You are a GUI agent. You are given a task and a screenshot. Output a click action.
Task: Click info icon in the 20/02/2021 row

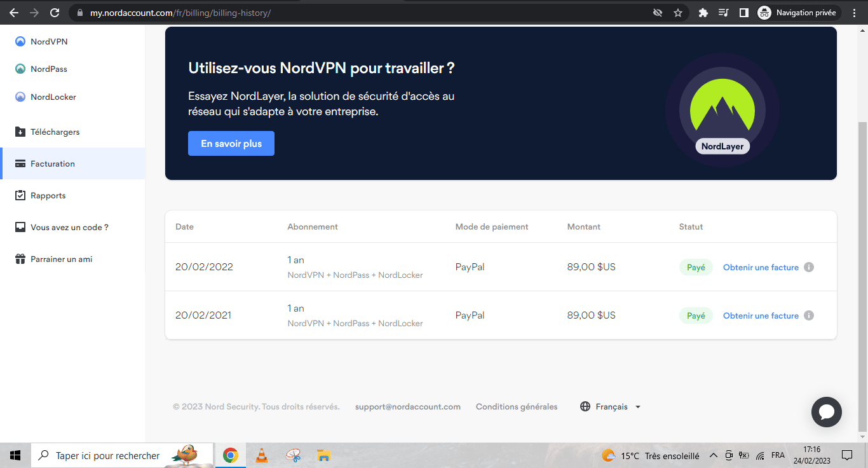click(x=809, y=315)
